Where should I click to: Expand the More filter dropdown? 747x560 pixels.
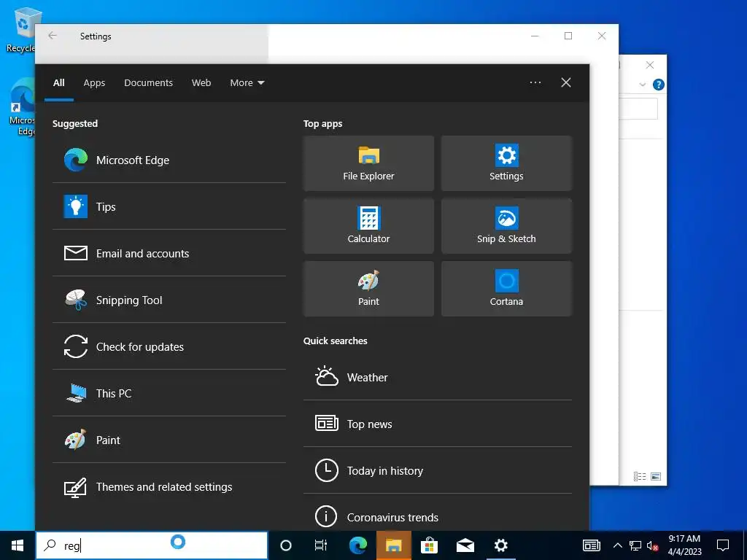pos(247,83)
